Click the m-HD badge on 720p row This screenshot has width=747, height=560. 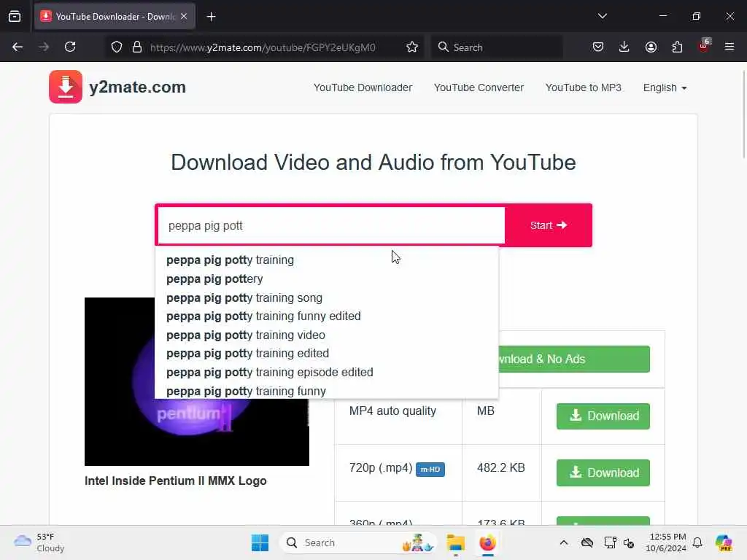[430, 469]
